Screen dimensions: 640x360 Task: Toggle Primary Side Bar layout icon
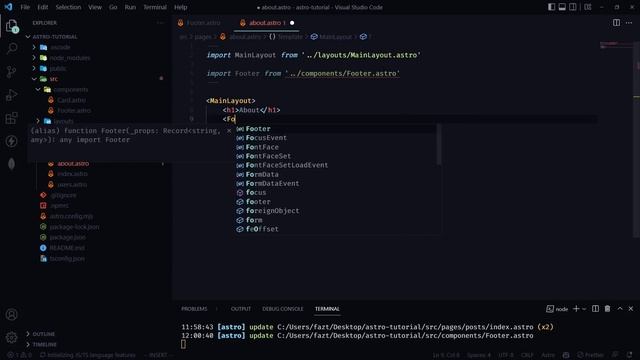(551, 7)
